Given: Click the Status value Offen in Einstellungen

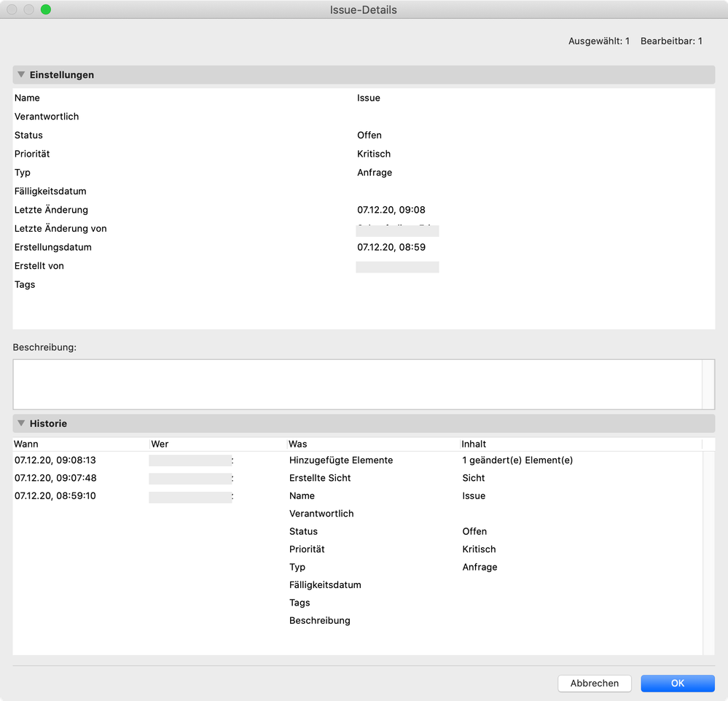Looking at the screenshot, I should (369, 135).
